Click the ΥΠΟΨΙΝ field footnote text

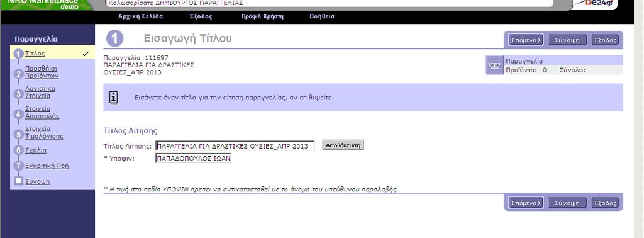pyautogui.click(x=251, y=189)
